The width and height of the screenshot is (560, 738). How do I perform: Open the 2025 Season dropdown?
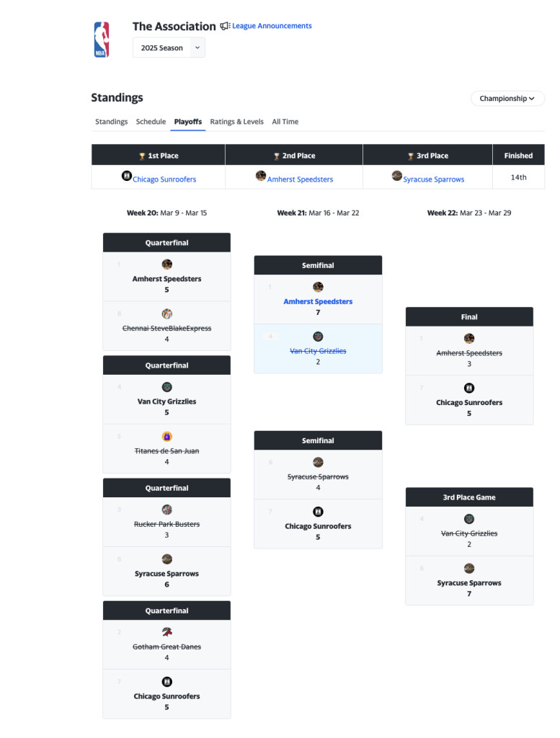click(169, 48)
